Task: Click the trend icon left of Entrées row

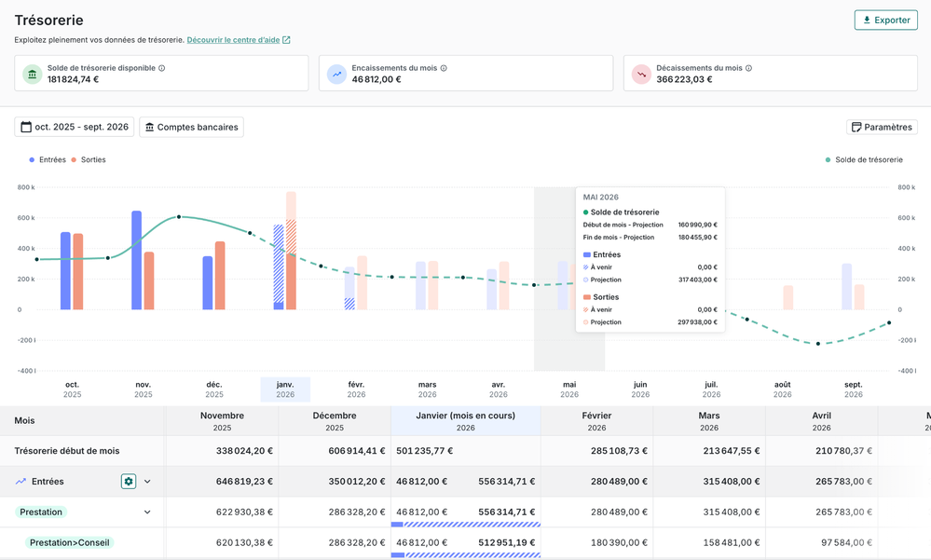Action: 21,482
